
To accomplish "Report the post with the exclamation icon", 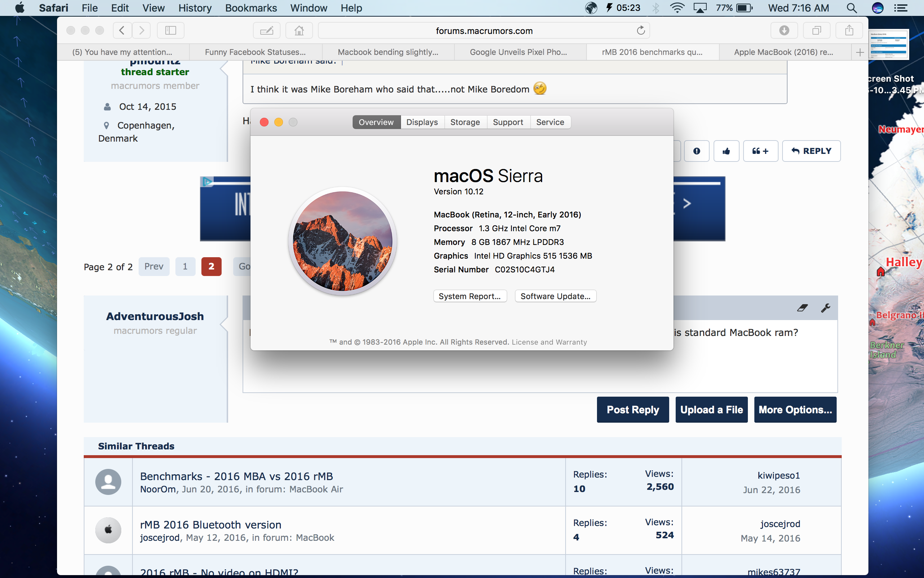I will (697, 151).
